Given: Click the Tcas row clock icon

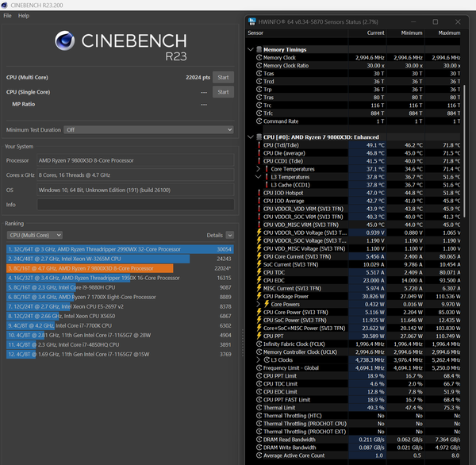Looking at the screenshot, I should click(259, 74).
